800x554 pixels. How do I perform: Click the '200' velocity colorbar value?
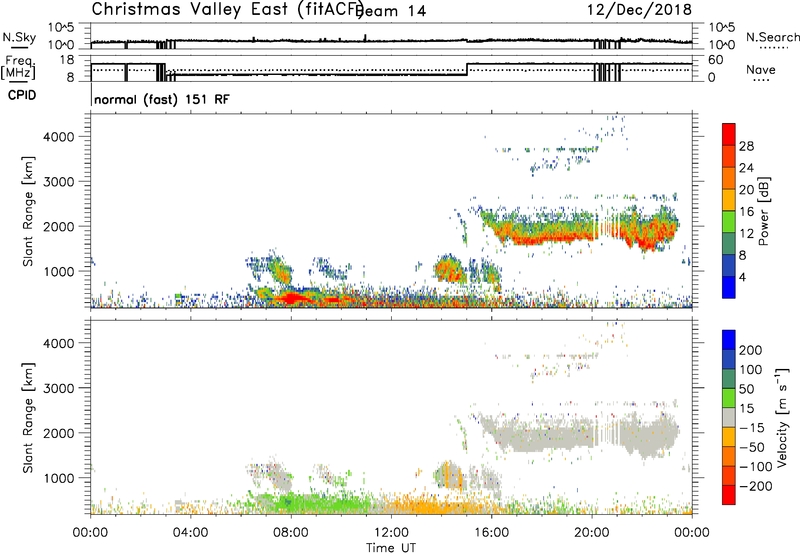[751, 350]
